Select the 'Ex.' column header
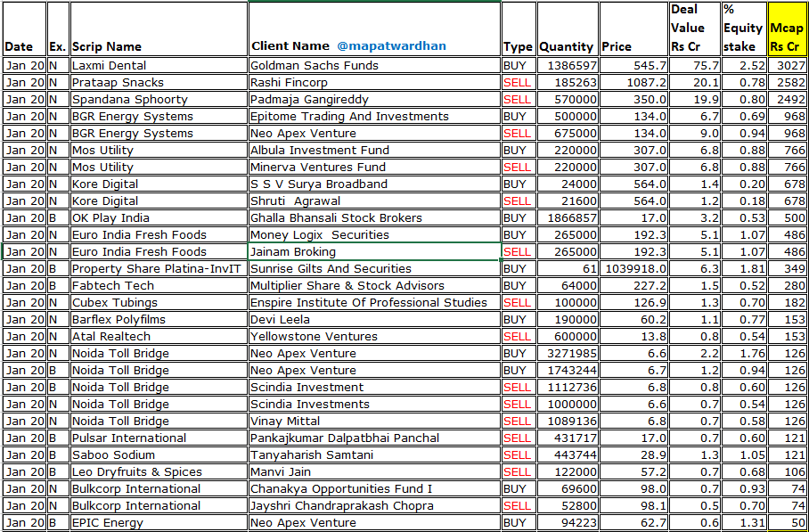This screenshot has width=809, height=532. pyautogui.click(x=58, y=29)
